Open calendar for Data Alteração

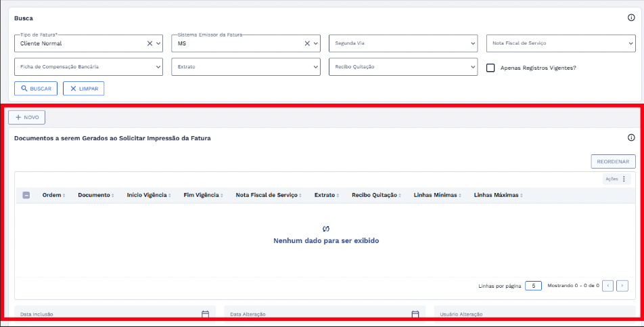click(x=415, y=314)
